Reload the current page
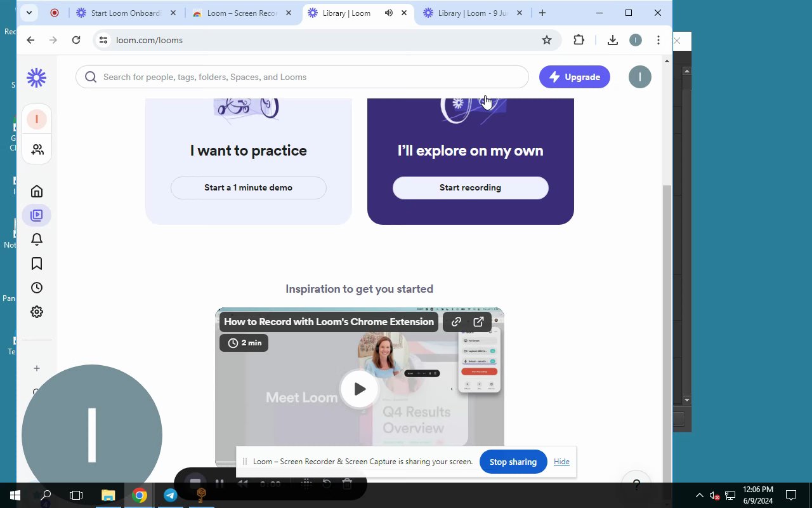This screenshot has height=508, width=812. pos(76,40)
